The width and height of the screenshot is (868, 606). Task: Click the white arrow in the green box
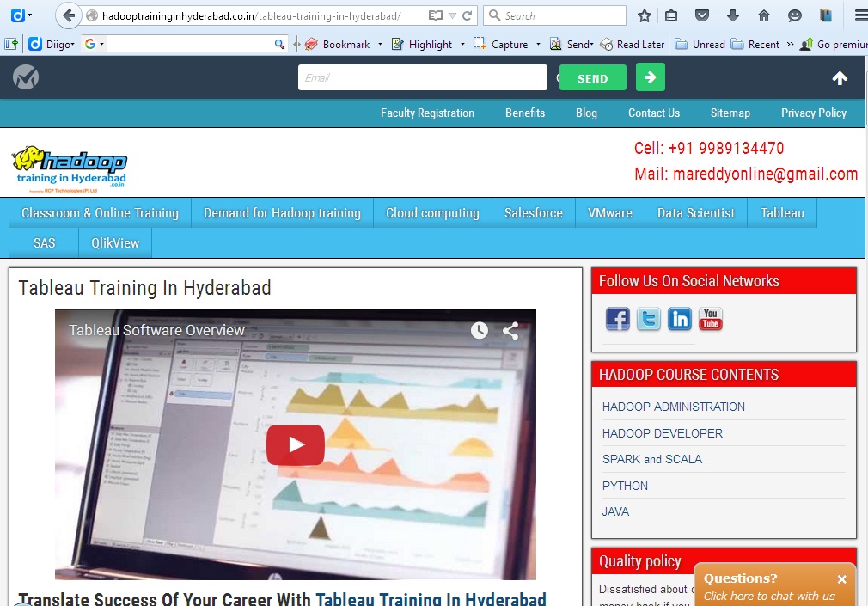click(x=651, y=77)
